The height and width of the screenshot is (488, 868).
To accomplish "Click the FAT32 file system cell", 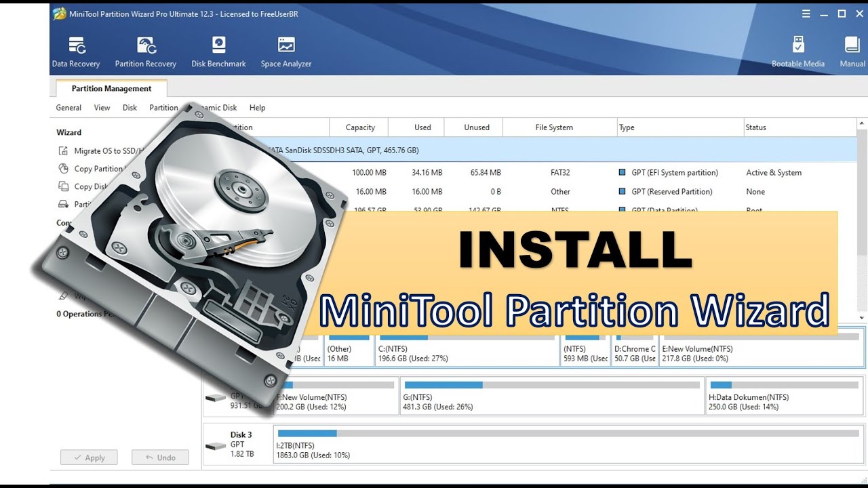I will click(560, 173).
